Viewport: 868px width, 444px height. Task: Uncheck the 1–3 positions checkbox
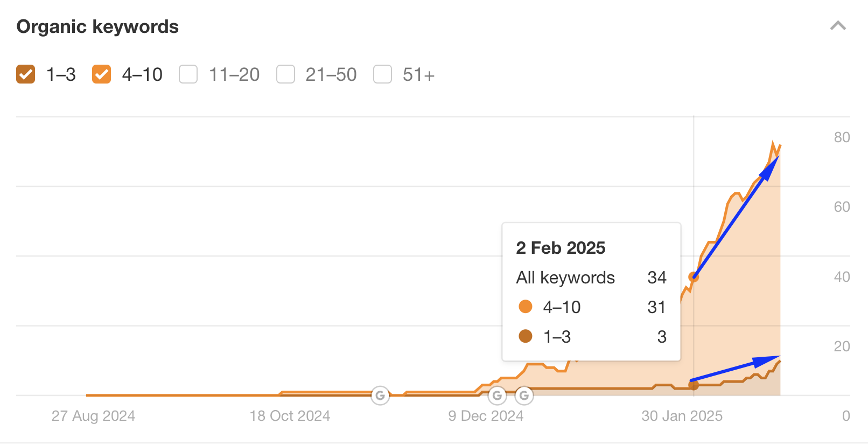26,74
